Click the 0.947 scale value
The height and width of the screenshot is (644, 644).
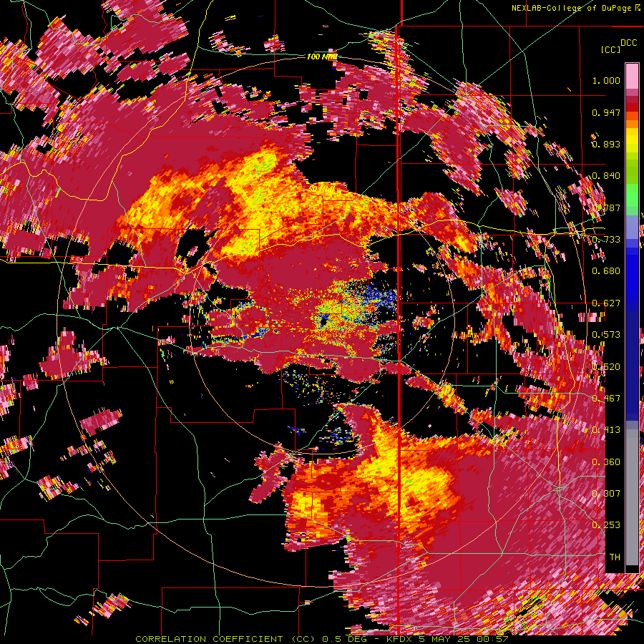point(606,112)
